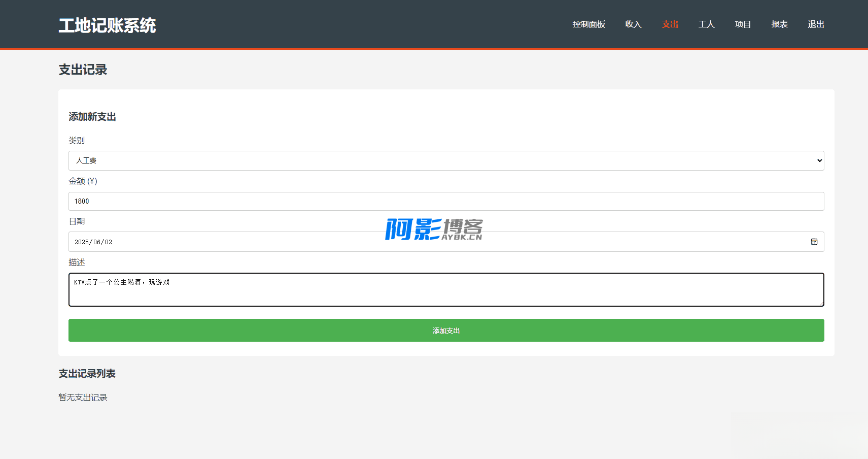
Task: Open the 报表 page
Action: coord(779,24)
